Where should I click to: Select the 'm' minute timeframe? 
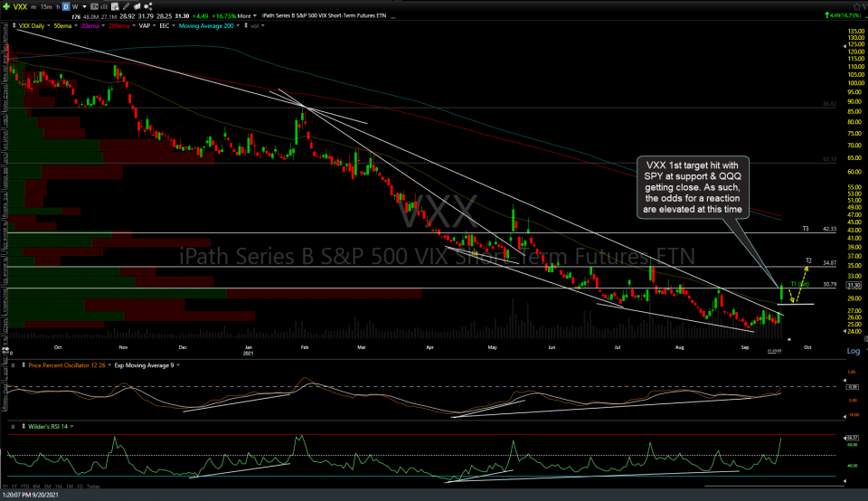pyautogui.click(x=33, y=6)
